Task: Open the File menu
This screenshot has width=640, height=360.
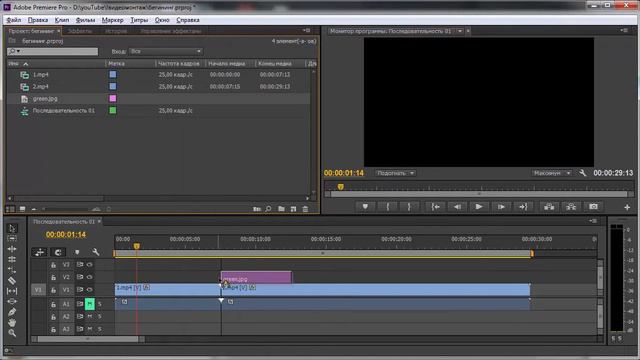Action: (13, 20)
